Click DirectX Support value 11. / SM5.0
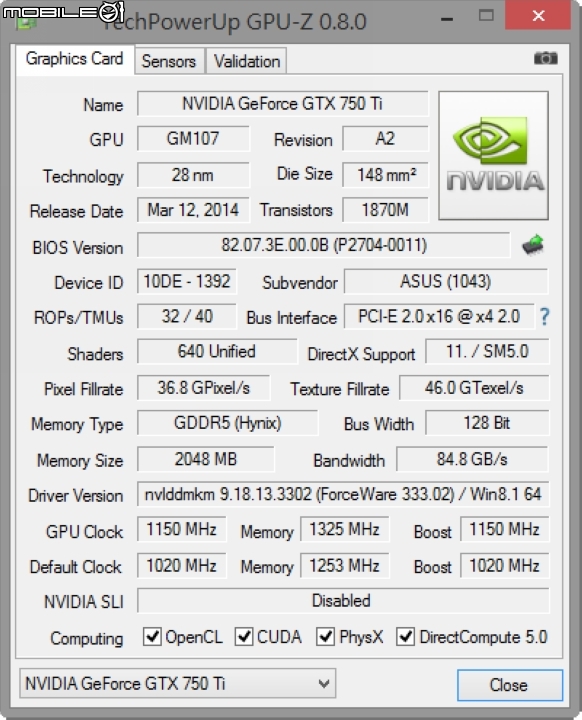This screenshot has height=720, width=582. tap(487, 352)
